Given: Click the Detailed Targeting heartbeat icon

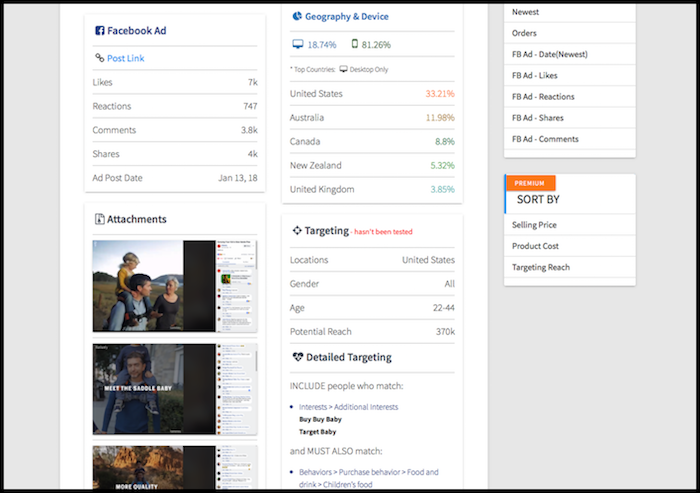Looking at the screenshot, I should [x=297, y=357].
